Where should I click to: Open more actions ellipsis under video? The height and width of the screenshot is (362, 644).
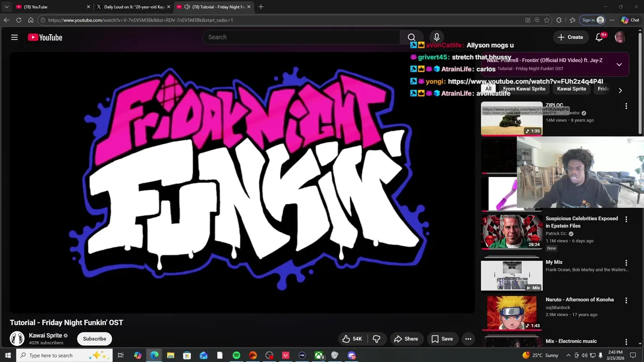(468, 339)
